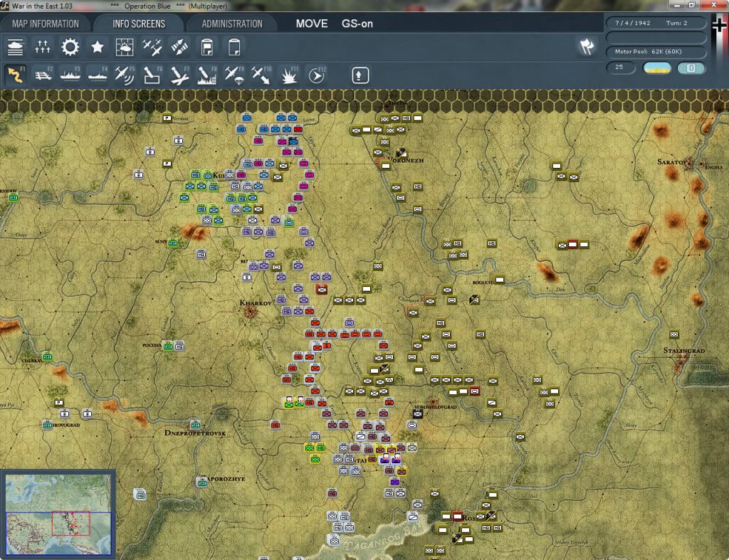Click the GS-on status text
Screen dimensions: 729x560
(x=357, y=23)
